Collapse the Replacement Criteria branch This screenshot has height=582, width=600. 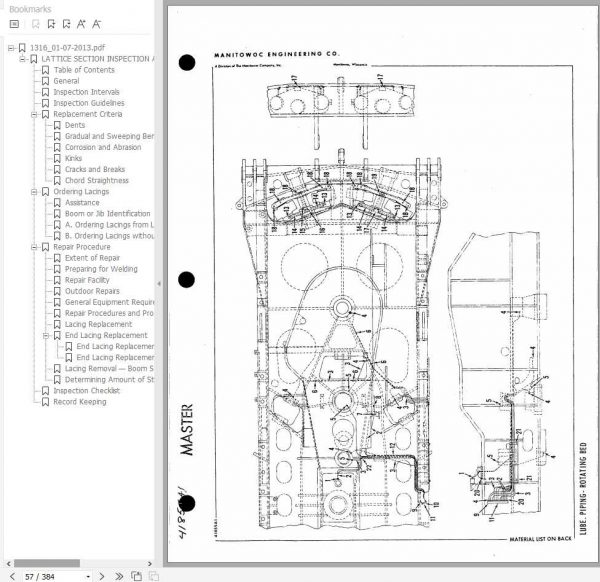pyautogui.click(x=34, y=114)
